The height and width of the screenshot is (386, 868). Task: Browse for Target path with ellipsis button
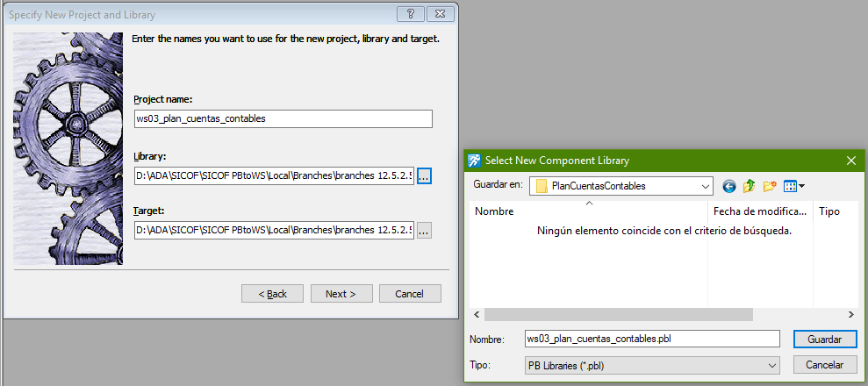click(x=424, y=231)
